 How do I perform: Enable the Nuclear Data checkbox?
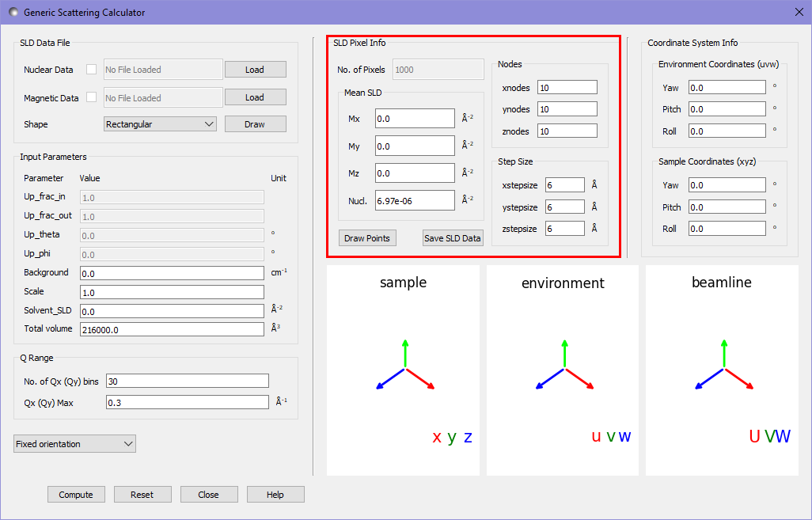tap(89, 70)
